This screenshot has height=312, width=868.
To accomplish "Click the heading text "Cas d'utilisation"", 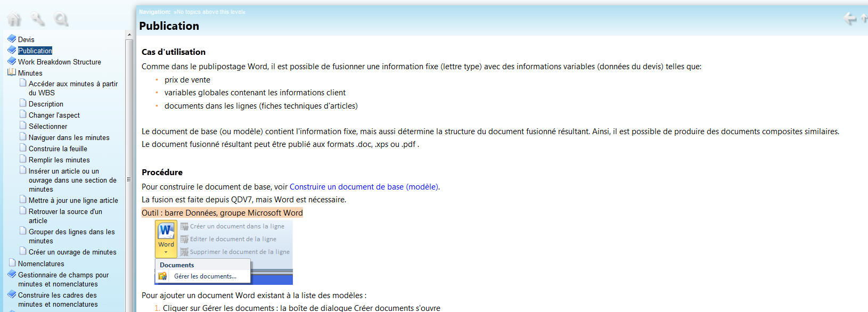I will pyautogui.click(x=174, y=52).
